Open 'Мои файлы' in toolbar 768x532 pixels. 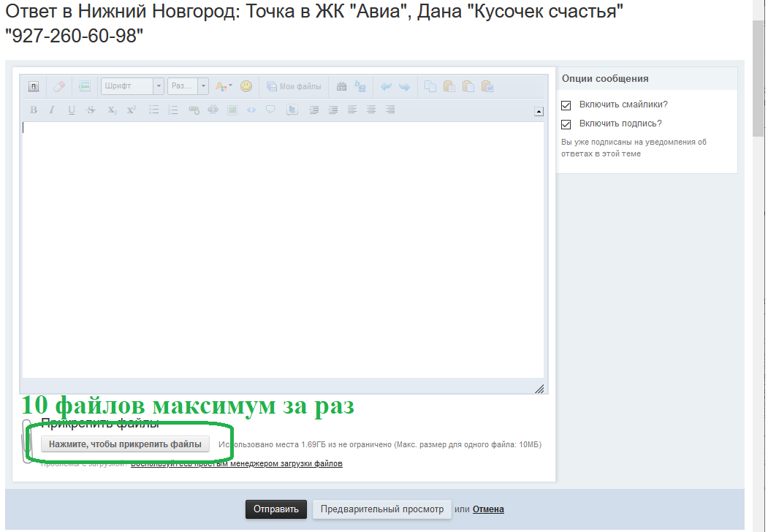click(x=294, y=86)
